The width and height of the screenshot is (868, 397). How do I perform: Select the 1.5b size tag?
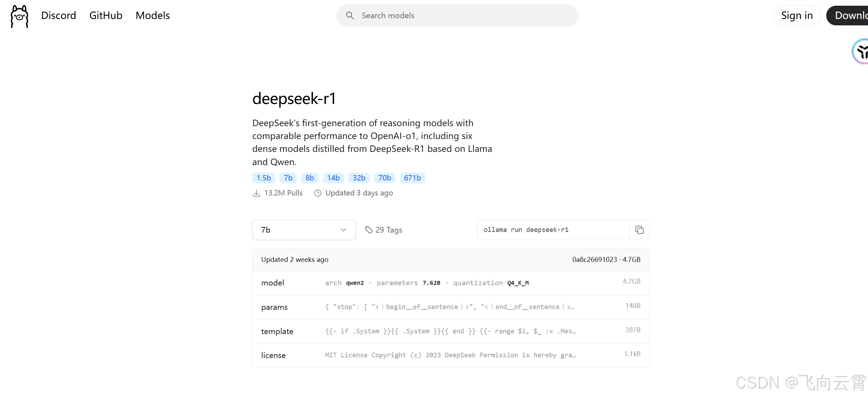264,178
